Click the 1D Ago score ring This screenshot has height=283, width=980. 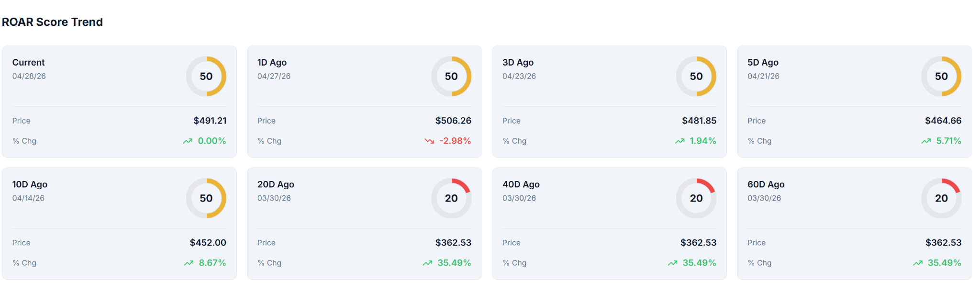pos(451,77)
